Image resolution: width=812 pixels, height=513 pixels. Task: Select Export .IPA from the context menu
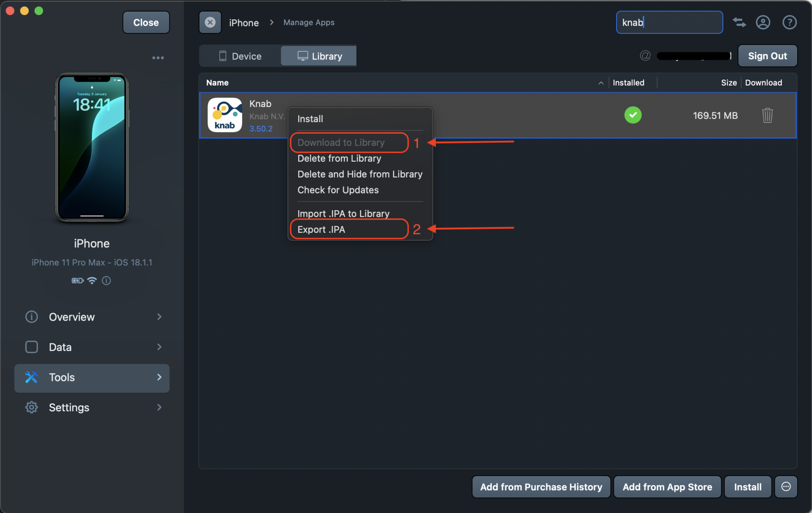tap(321, 229)
